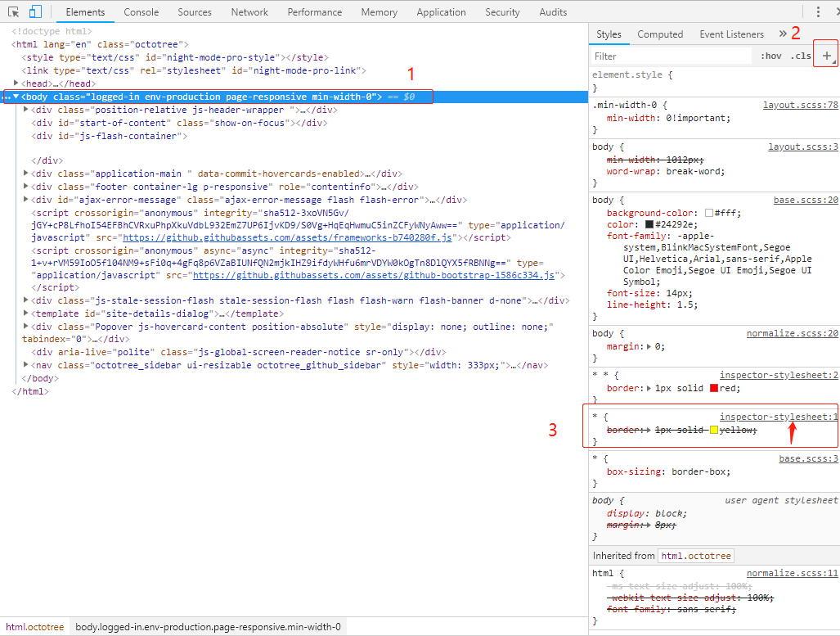Open base.scss:3 source link
This screenshot has width=840, height=636.
tap(808, 458)
